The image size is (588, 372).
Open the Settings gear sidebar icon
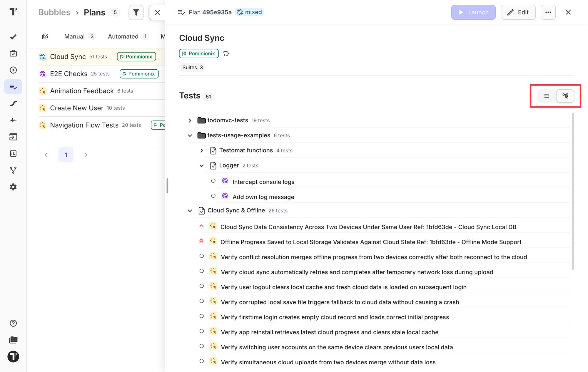pos(13,187)
